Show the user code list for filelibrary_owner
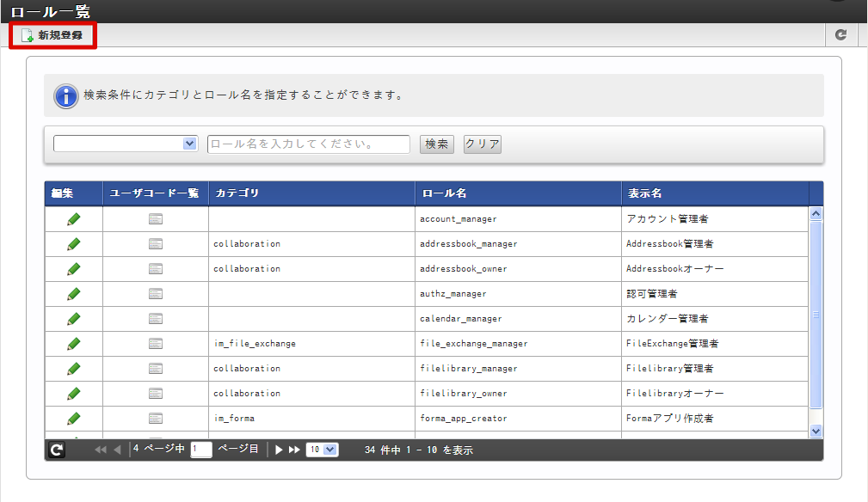The height and width of the screenshot is (502, 868). point(156,394)
